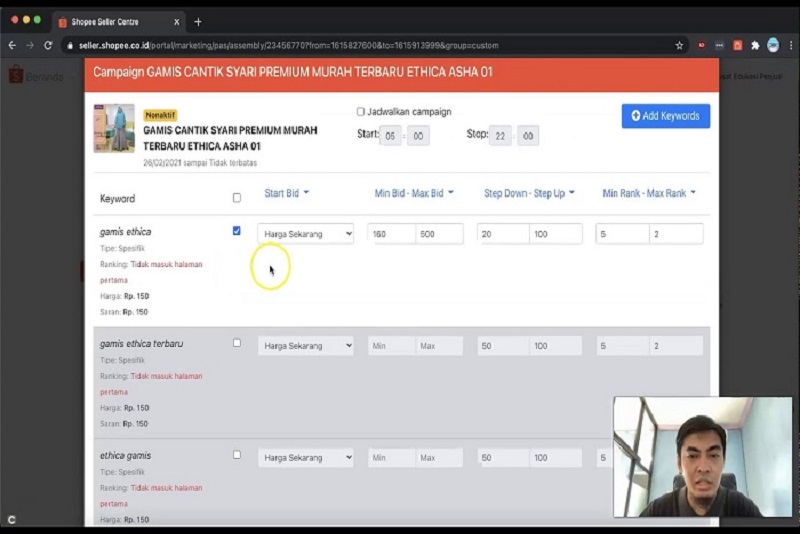Screen dimensions: 800x534
Task: Click the Add Keywords button
Action: [665, 116]
